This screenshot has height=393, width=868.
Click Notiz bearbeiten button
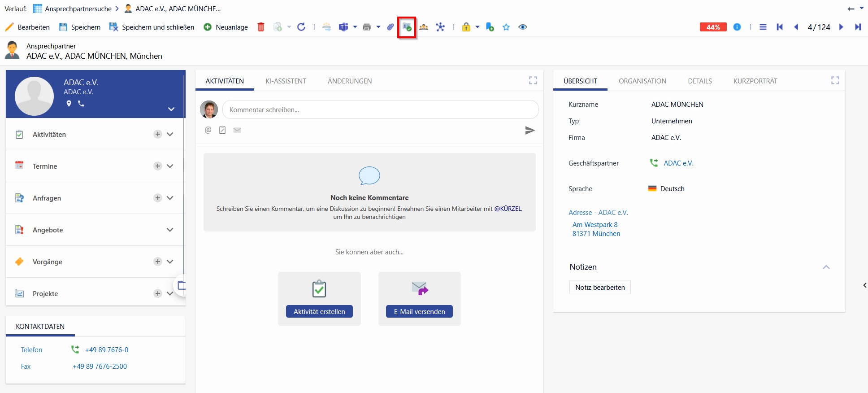pos(600,287)
